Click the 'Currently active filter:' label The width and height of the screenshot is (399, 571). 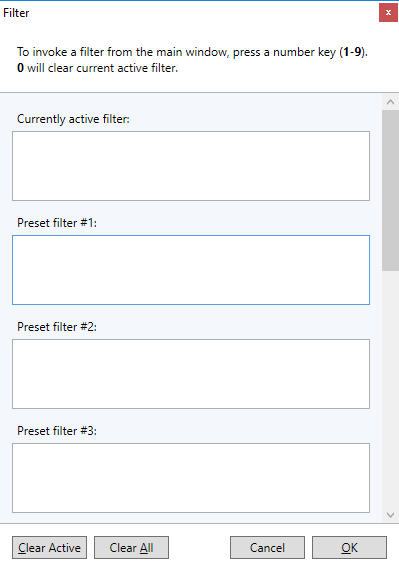coord(73,119)
